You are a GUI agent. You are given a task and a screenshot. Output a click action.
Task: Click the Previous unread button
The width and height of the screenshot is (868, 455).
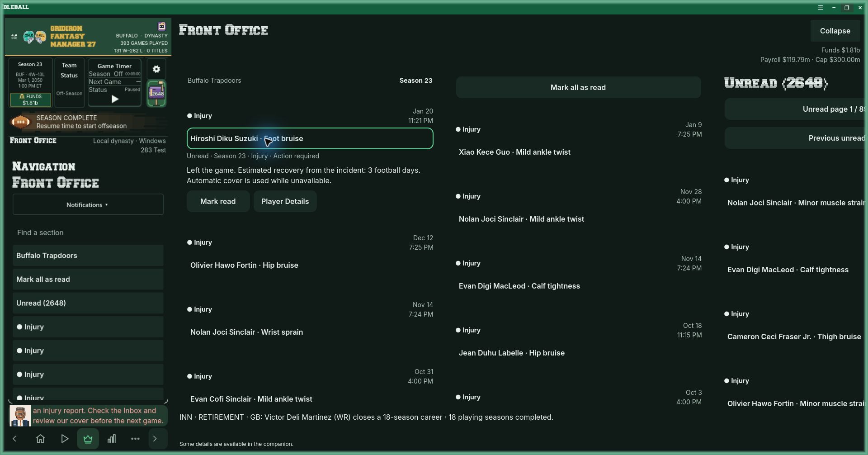[x=794, y=138]
